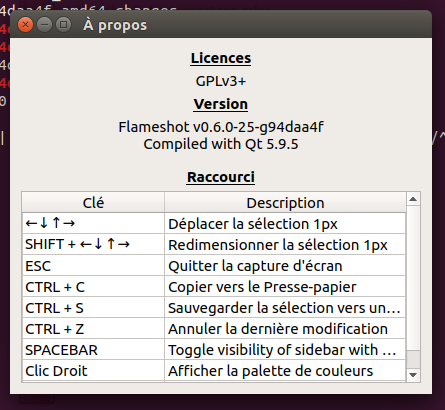Click scrollbar down arrow in shortcuts table
Screen dimensions: 445x410
click(x=413, y=375)
